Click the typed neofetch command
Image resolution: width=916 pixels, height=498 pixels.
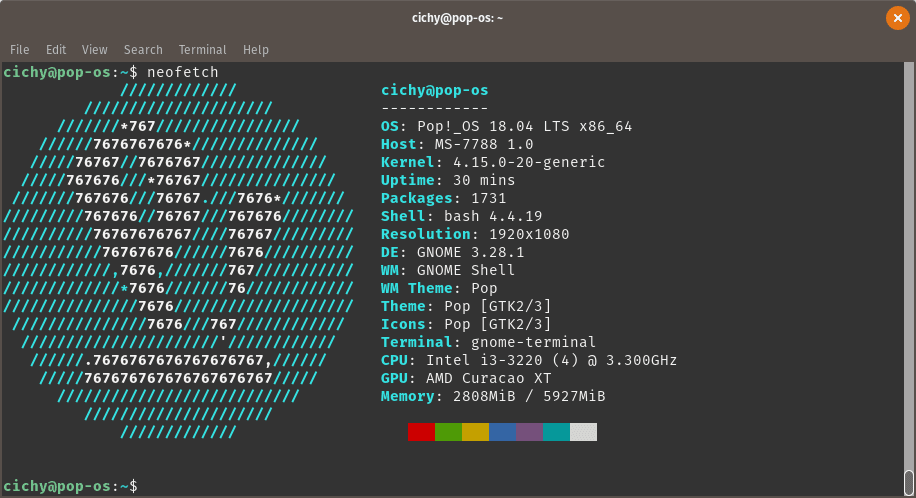pyautogui.click(x=182, y=72)
